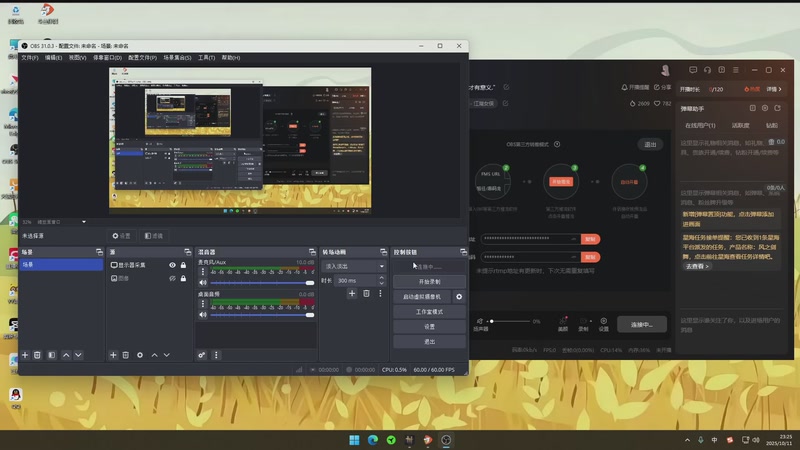
Task: Open virtual camera settings gear
Action: (459, 296)
